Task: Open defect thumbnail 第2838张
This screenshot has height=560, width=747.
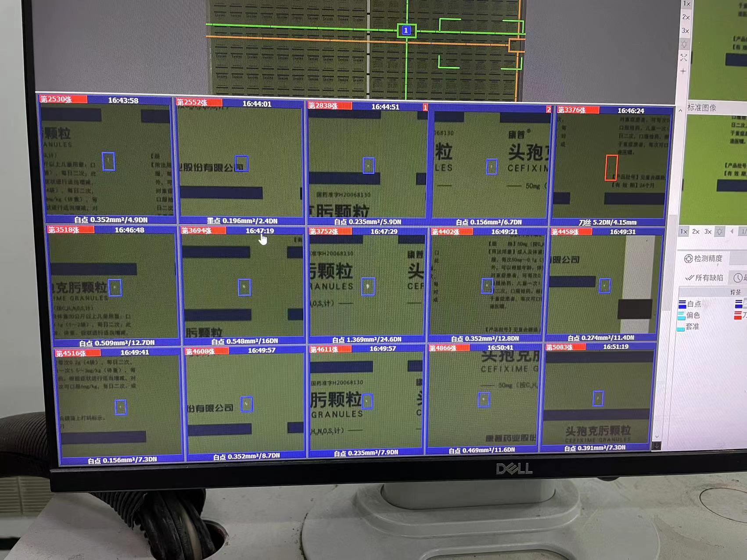Action: (367, 164)
